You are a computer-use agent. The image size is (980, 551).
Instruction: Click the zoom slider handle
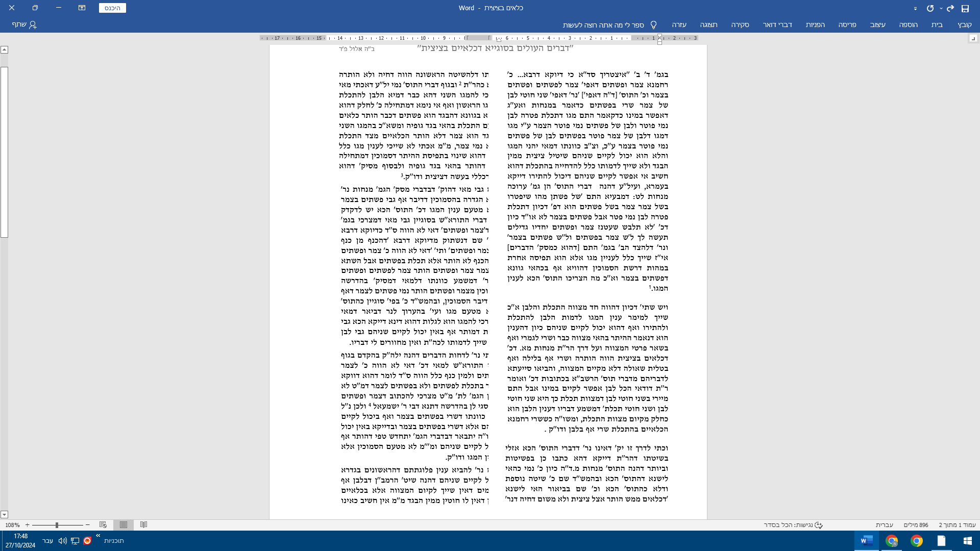[57, 525]
